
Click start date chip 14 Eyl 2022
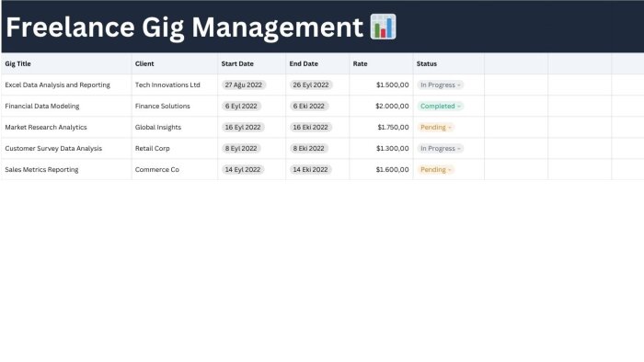(x=243, y=170)
